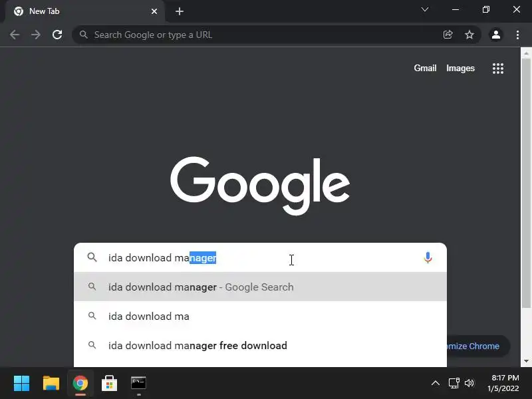Open the Command Prompt taskbar icon

click(x=138, y=383)
